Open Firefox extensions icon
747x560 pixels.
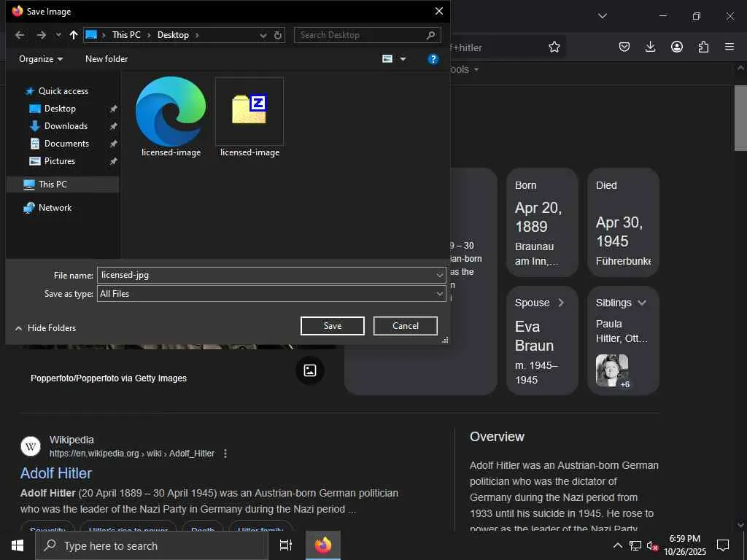pos(703,47)
